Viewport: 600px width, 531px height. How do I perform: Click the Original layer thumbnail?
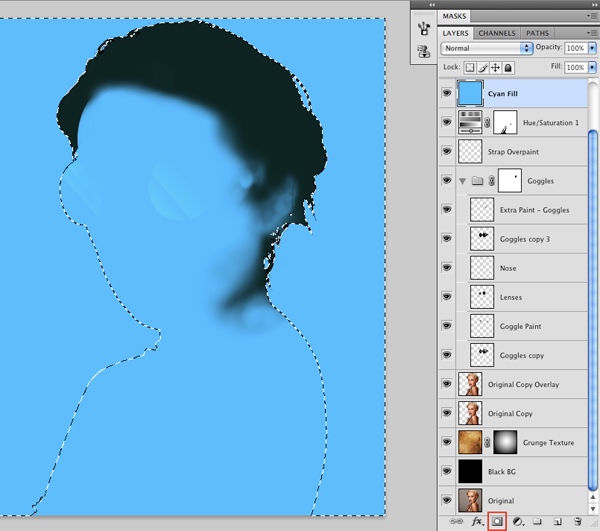pyautogui.click(x=470, y=500)
